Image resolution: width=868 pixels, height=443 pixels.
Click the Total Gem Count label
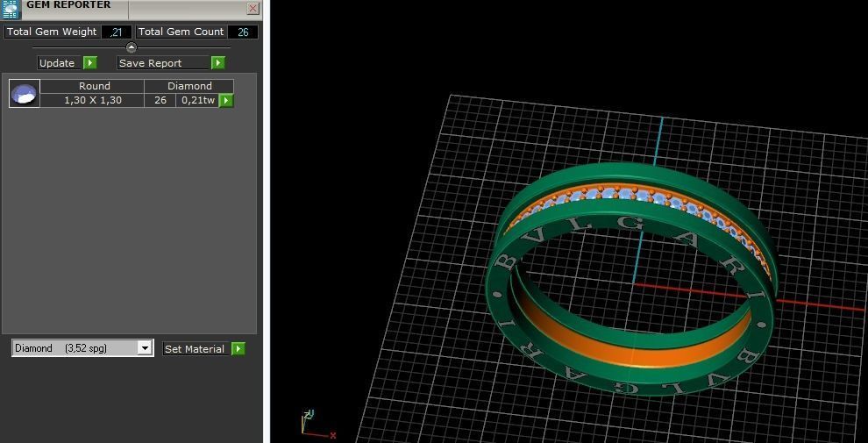[x=181, y=32]
